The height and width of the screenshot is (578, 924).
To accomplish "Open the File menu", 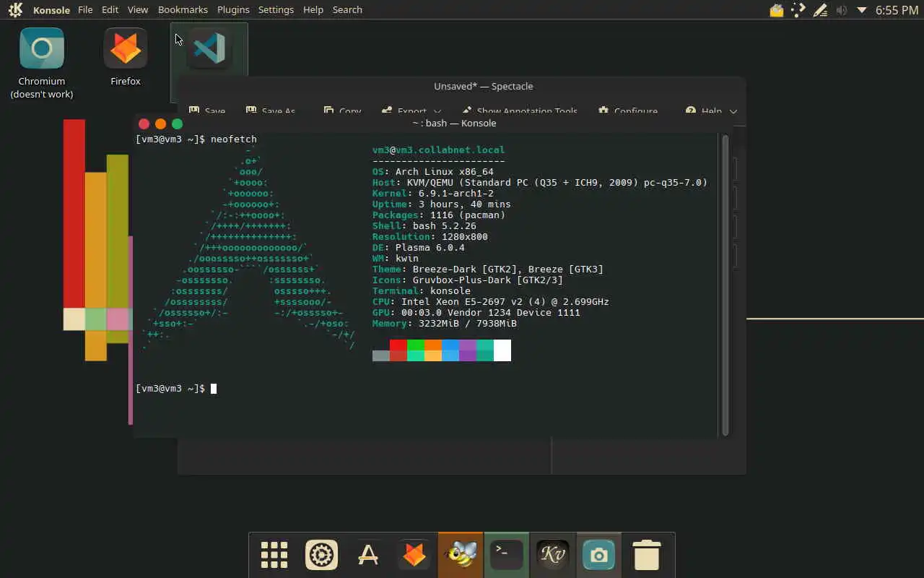I will click(85, 9).
